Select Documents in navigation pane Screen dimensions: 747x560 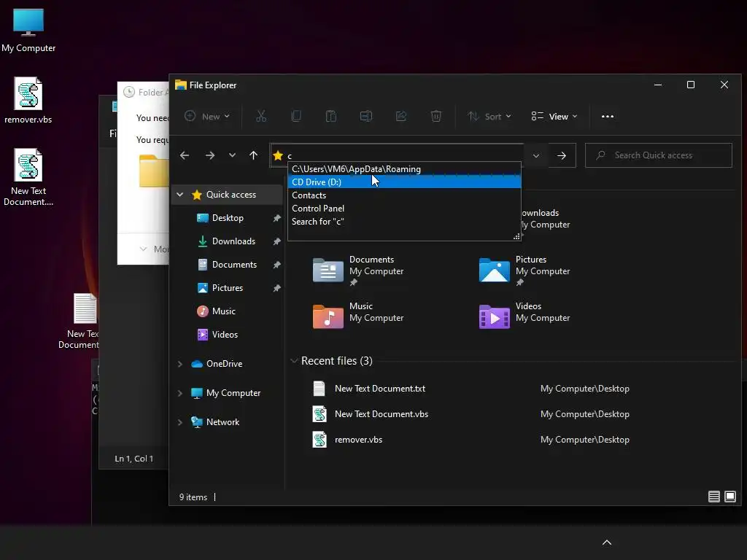pos(234,265)
